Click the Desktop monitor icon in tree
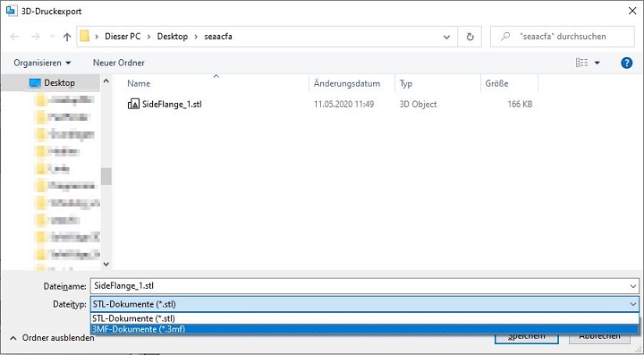Image resolution: width=644 pixels, height=355 pixels. pyautogui.click(x=35, y=83)
